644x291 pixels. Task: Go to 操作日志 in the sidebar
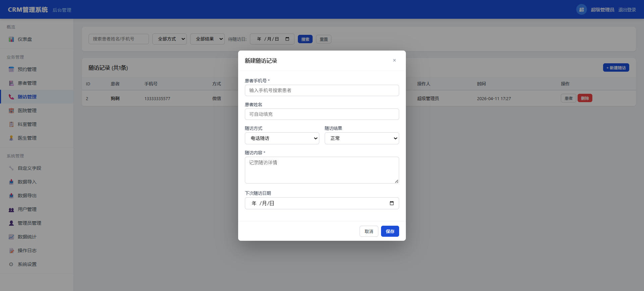point(27,250)
